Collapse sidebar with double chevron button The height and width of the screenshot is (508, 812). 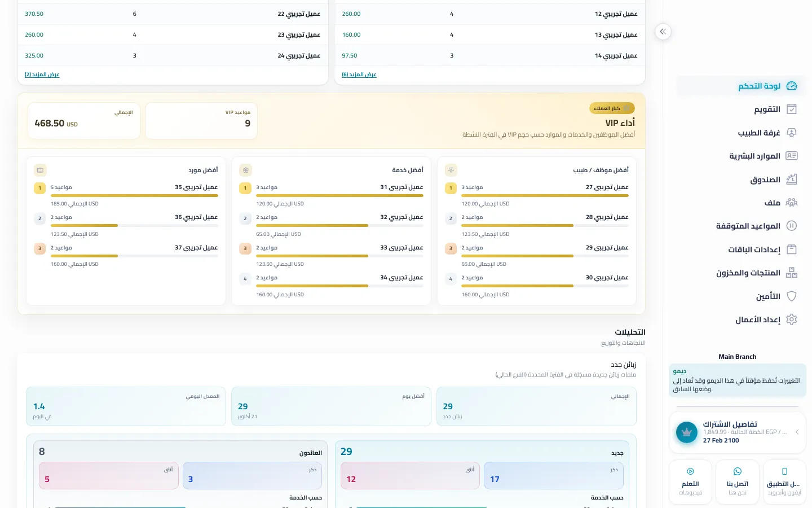click(x=663, y=32)
